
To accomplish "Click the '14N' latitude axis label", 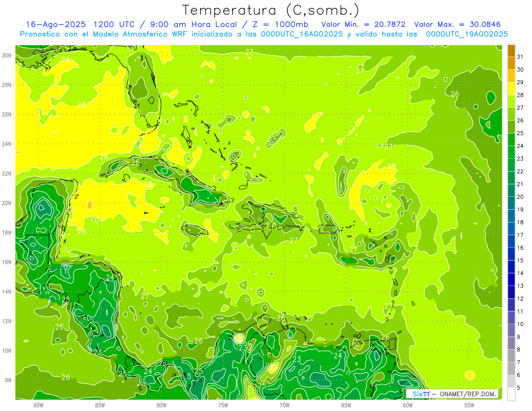I will pyautogui.click(x=7, y=292).
